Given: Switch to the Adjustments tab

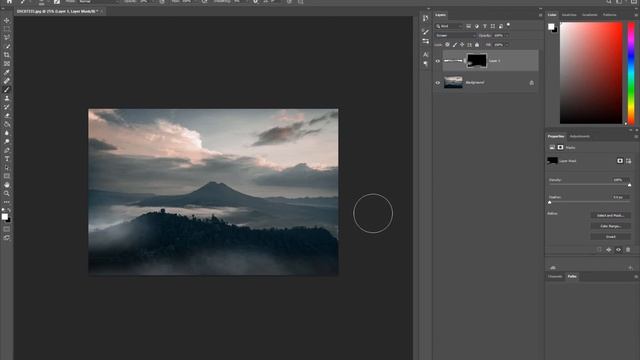Looking at the screenshot, I should (x=580, y=136).
